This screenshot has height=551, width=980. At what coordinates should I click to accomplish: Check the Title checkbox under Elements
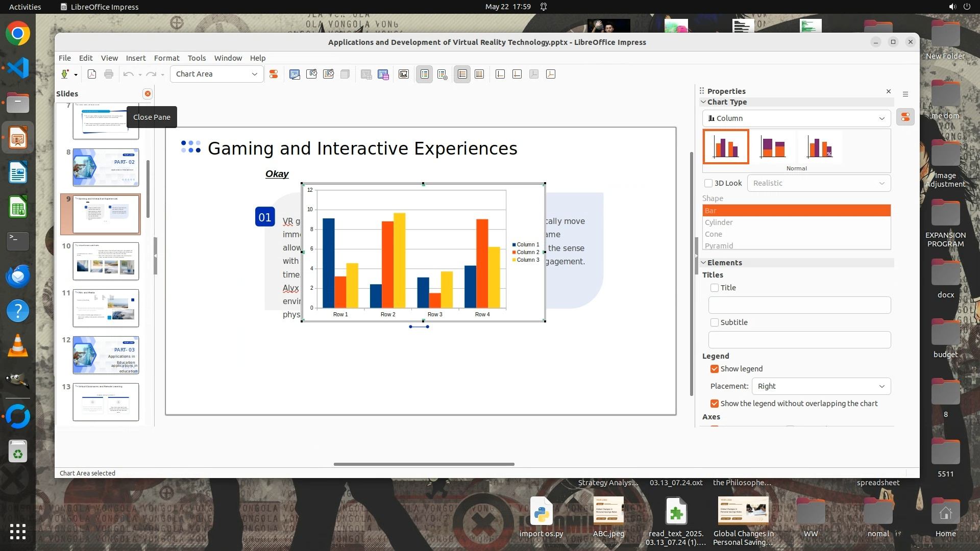click(x=715, y=288)
